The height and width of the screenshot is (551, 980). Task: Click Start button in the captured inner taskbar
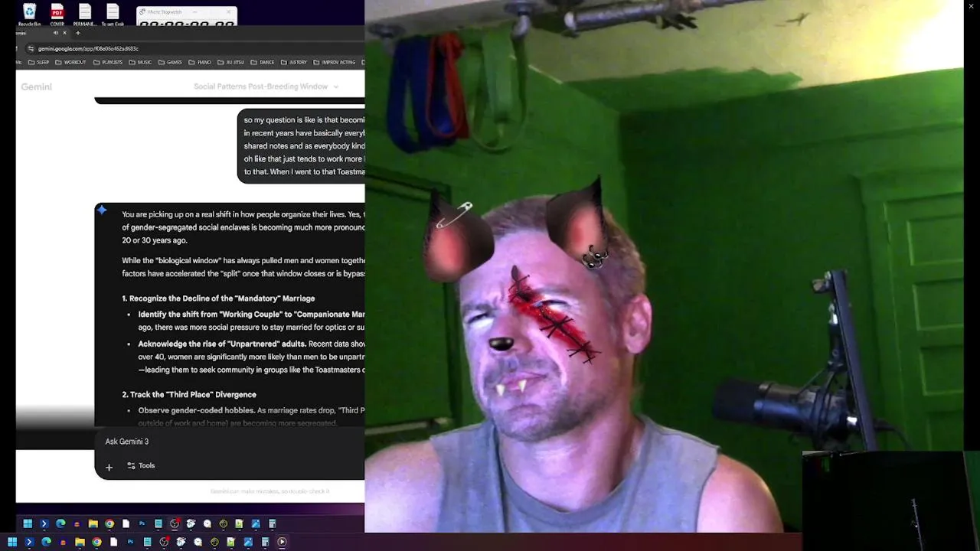click(28, 523)
